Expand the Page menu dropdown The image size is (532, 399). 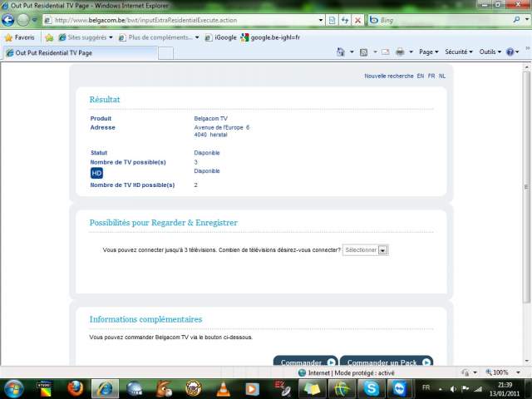[429, 52]
